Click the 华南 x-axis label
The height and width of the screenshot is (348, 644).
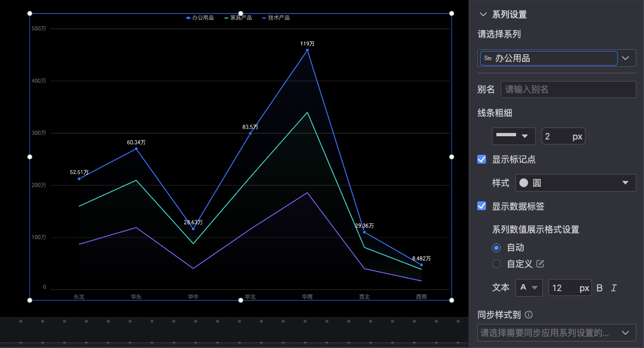point(307,297)
